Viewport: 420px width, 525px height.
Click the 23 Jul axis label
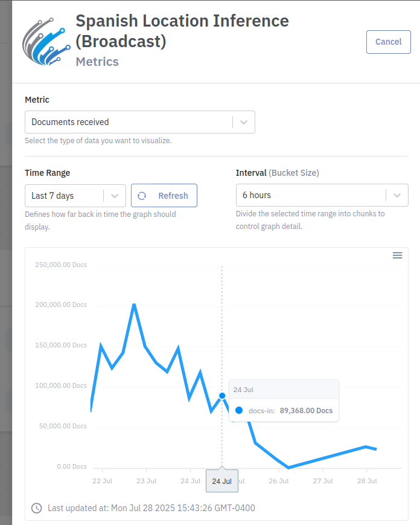point(147,481)
